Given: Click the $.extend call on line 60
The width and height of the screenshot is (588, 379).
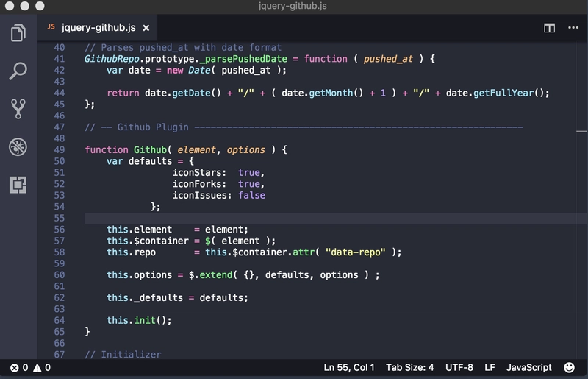Looking at the screenshot, I should [210, 275].
